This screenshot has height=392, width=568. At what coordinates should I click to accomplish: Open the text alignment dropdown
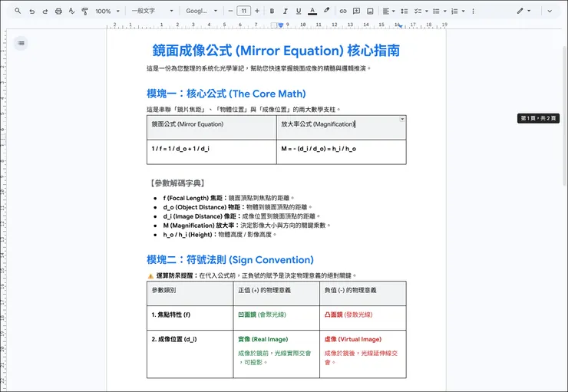coord(388,12)
